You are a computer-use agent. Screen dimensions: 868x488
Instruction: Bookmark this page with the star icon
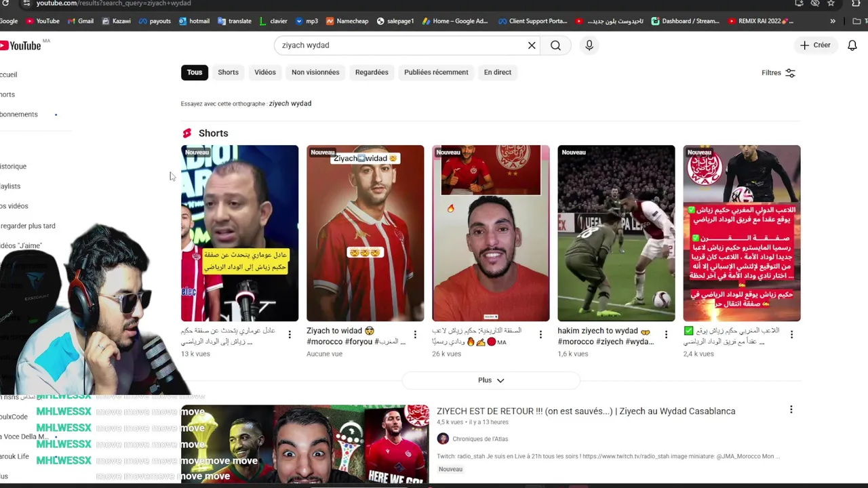click(x=831, y=3)
